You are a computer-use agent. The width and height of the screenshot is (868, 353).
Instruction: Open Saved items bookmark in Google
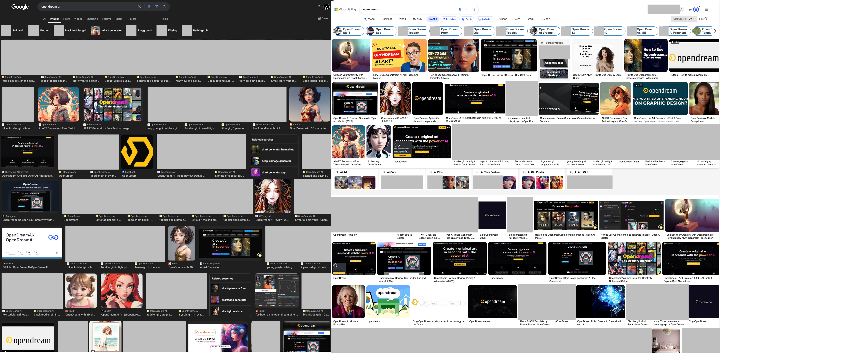pos(324,19)
